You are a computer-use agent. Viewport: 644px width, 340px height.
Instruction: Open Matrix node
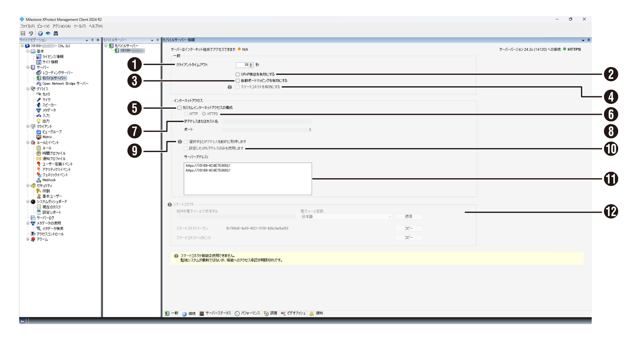(47, 137)
